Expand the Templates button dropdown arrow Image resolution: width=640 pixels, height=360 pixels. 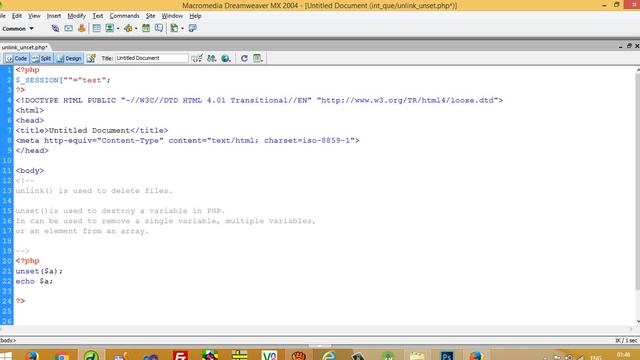[x=182, y=29]
